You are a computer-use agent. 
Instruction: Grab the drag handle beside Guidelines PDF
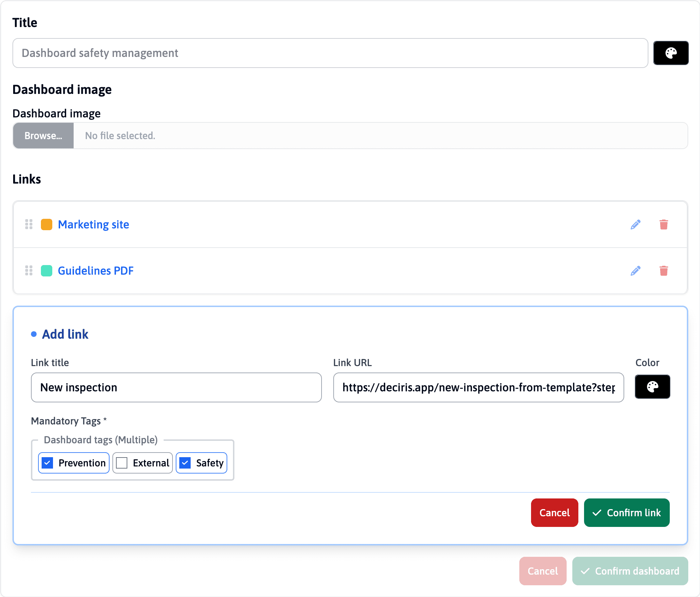(x=29, y=271)
